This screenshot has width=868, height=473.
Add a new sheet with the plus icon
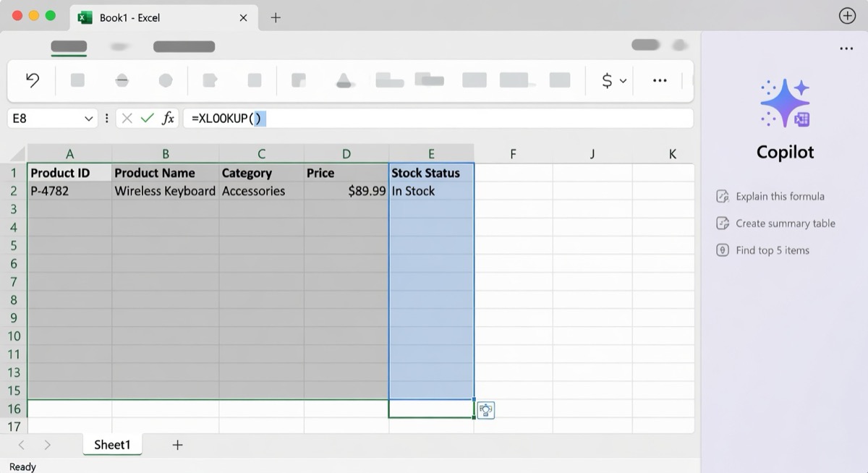[177, 445]
